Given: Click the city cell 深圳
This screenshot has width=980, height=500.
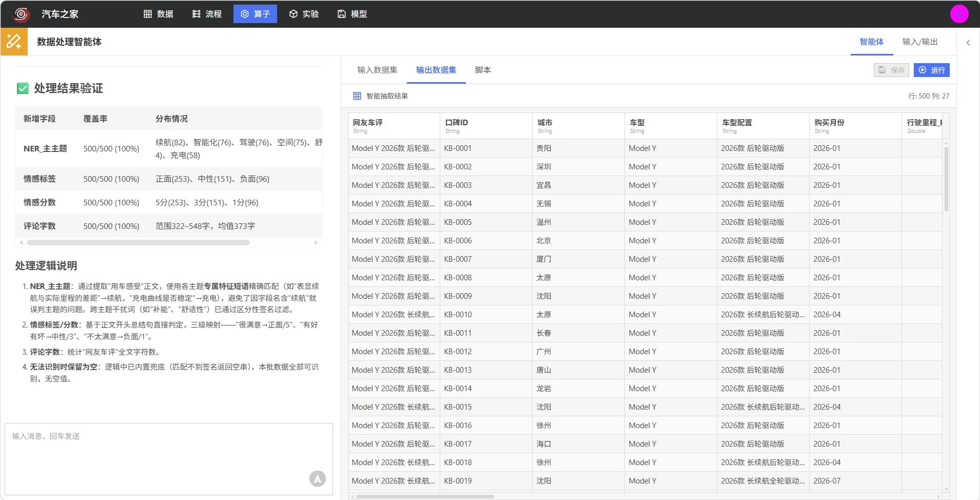Looking at the screenshot, I should pyautogui.click(x=579, y=167).
